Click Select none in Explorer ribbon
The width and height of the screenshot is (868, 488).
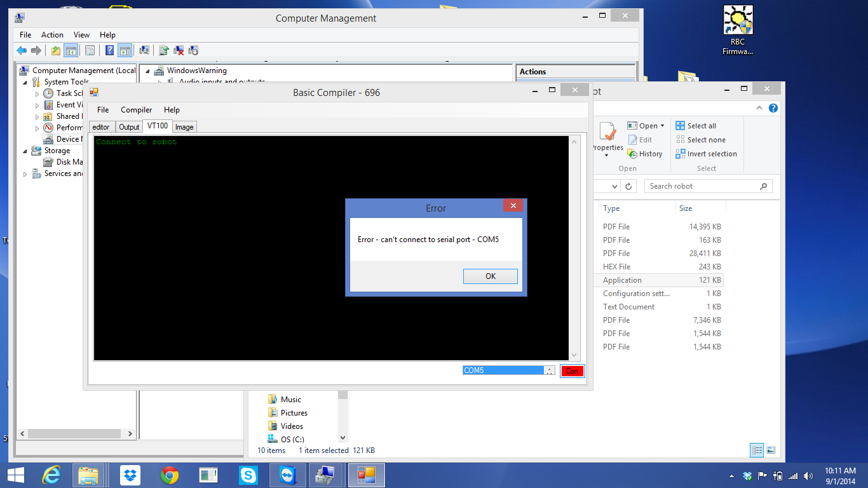[x=700, y=140]
